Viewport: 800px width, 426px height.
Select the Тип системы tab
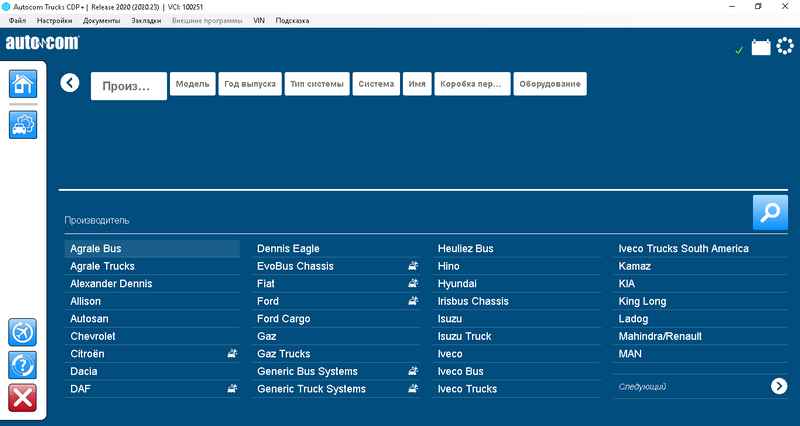click(317, 84)
